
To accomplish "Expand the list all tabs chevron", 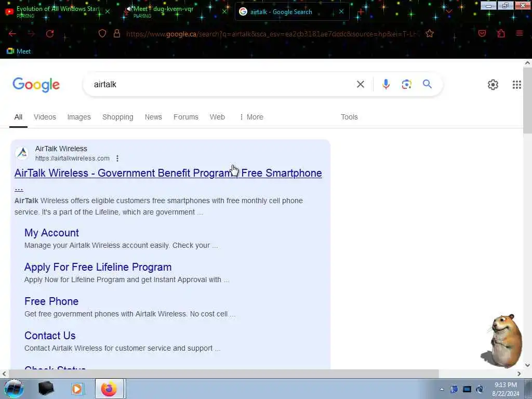I will click(x=449, y=12).
